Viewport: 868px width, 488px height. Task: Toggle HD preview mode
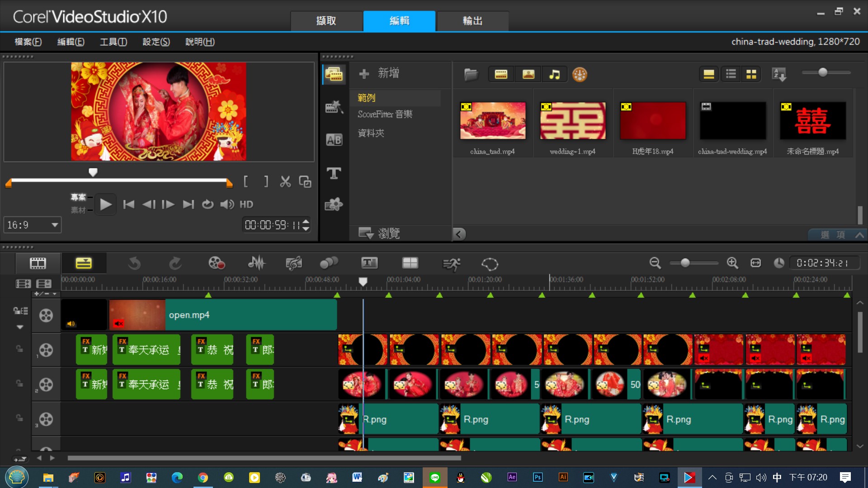click(x=246, y=205)
